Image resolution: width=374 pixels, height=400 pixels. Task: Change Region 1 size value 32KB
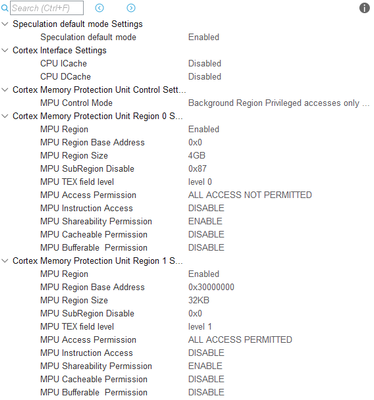tap(199, 300)
